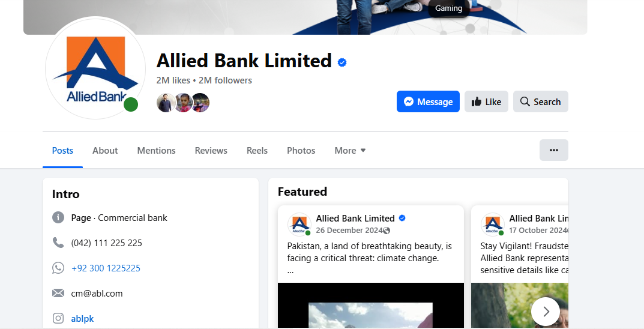Click the first follower avatar under likes

tap(166, 103)
